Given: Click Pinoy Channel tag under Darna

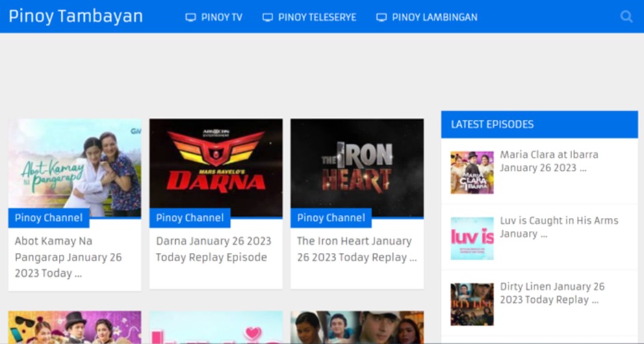Looking at the screenshot, I should pos(190,218).
